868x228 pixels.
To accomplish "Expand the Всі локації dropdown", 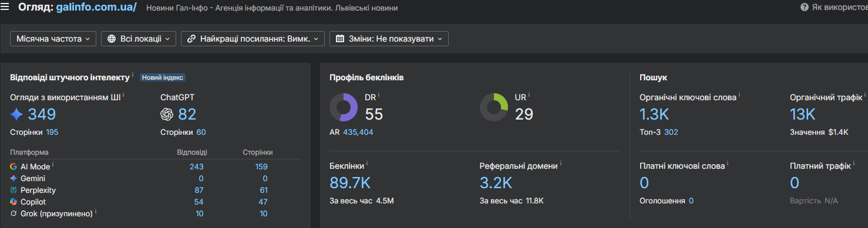I will tap(139, 39).
